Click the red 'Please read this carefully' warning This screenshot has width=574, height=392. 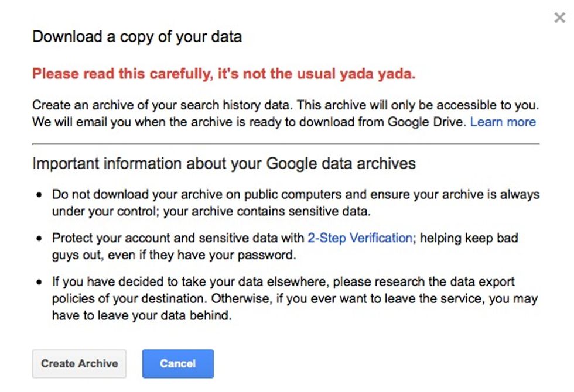point(223,74)
